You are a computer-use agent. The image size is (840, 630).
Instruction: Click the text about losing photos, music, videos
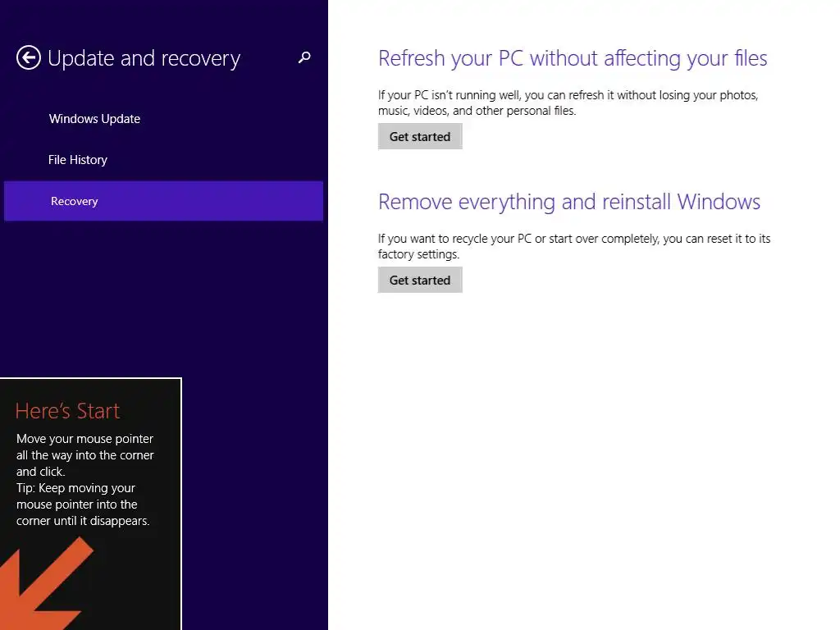pos(568,103)
